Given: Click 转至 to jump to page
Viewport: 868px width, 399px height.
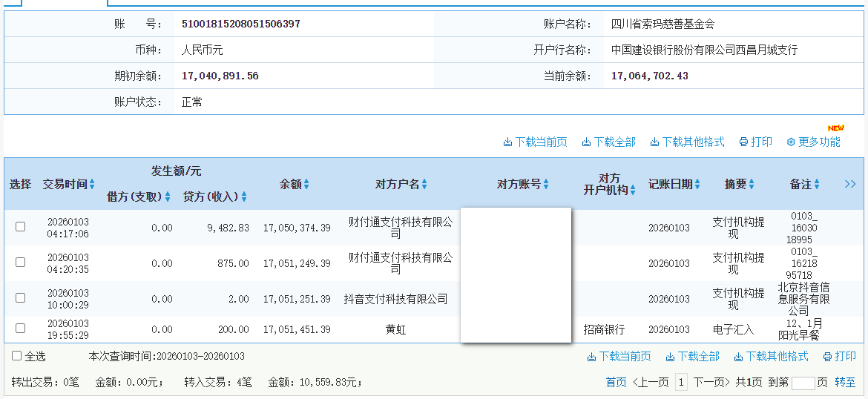Looking at the screenshot, I should [845, 383].
